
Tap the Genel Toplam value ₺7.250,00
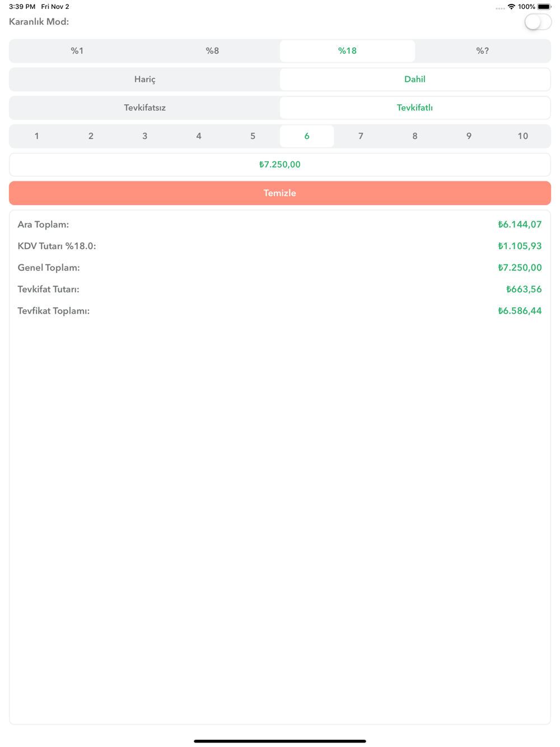click(x=520, y=268)
